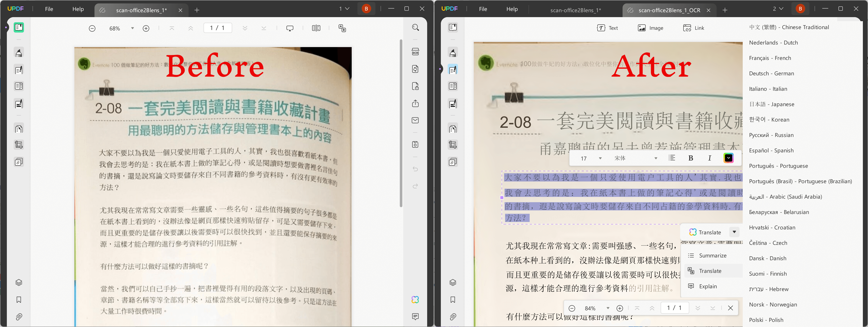868x327 pixels.
Task: Open the OCR tool in the right sidebar
Action: tap(415, 52)
